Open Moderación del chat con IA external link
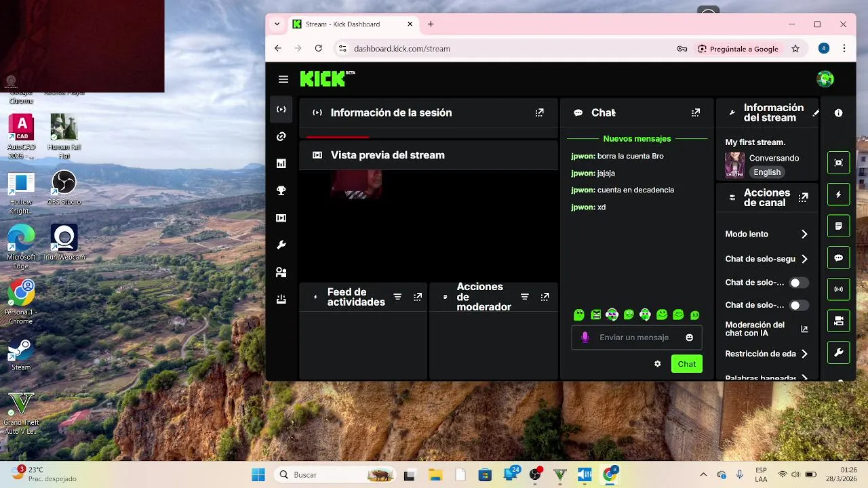The image size is (868, 488). [x=804, y=329]
